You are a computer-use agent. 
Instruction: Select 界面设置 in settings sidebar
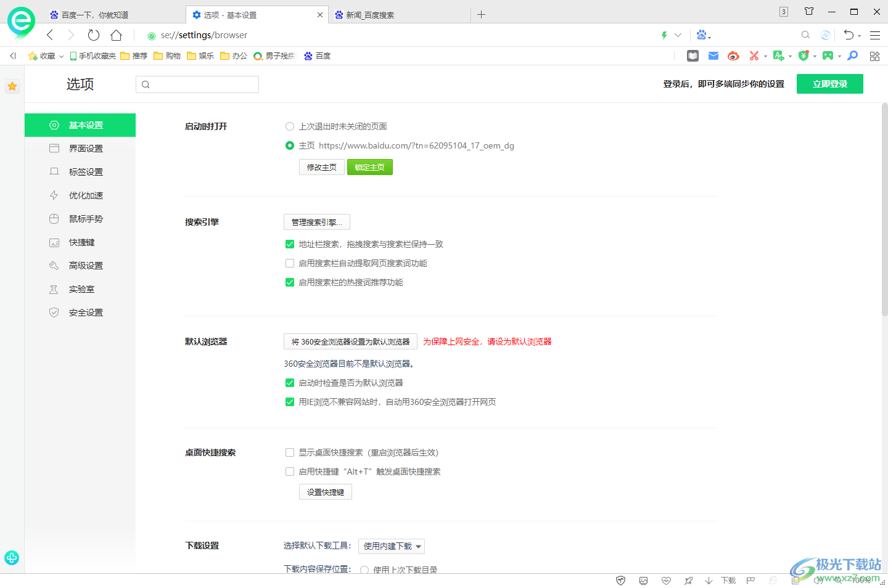point(80,149)
